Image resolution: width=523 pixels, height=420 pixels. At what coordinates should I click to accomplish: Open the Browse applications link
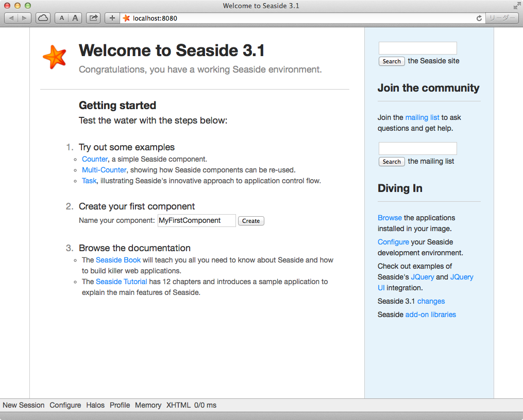point(390,218)
